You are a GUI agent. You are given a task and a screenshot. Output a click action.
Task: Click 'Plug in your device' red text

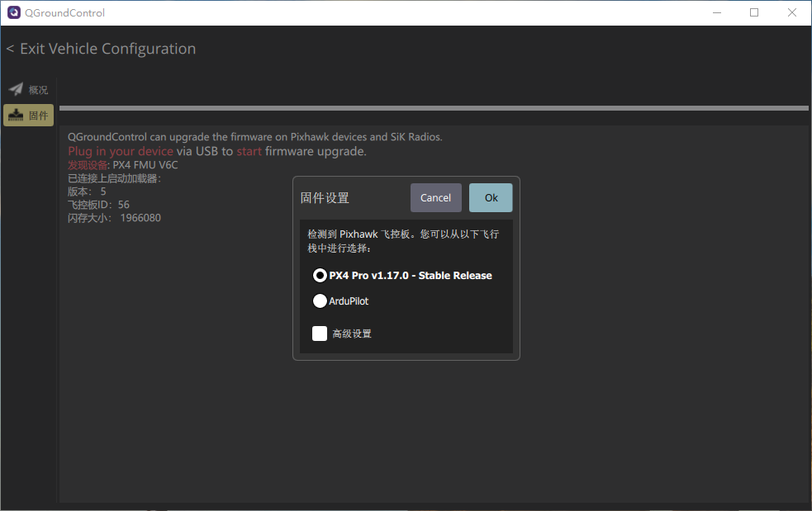[x=121, y=151]
